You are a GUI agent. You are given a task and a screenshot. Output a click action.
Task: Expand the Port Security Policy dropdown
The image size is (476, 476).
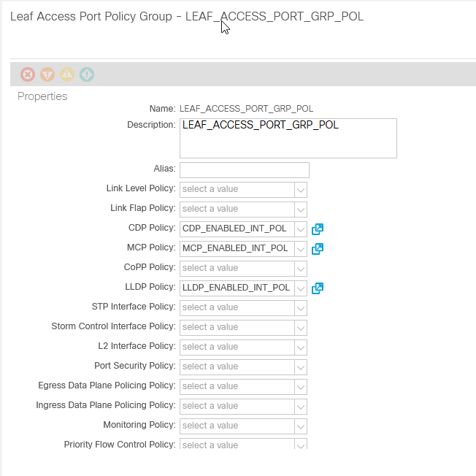pyautogui.click(x=300, y=367)
